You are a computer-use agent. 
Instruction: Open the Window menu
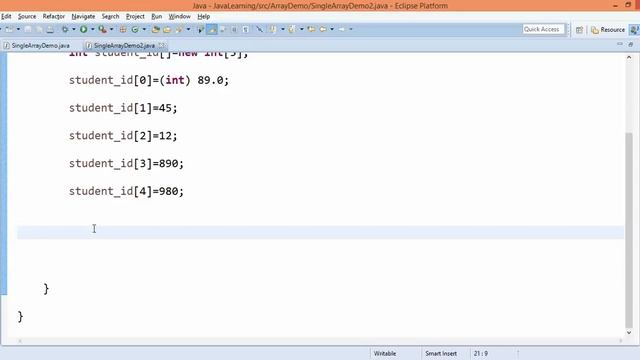coord(180,16)
